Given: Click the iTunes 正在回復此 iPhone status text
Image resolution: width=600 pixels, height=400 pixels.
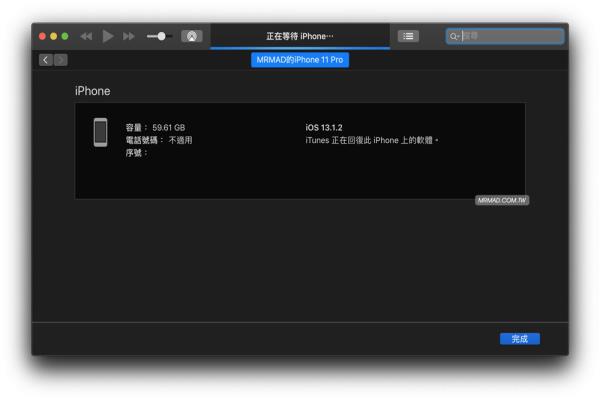Looking at the screenshot, I should pyautogui.click(x=372, y=140).
